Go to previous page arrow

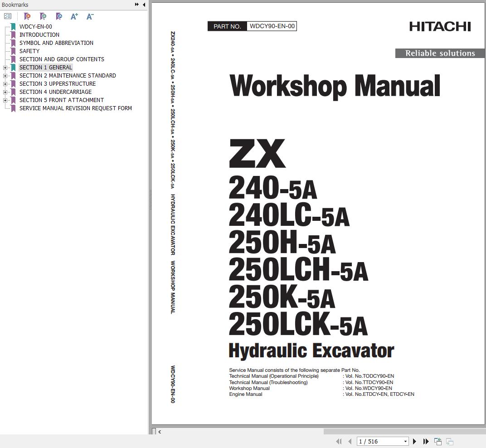(x=350, y=441)
